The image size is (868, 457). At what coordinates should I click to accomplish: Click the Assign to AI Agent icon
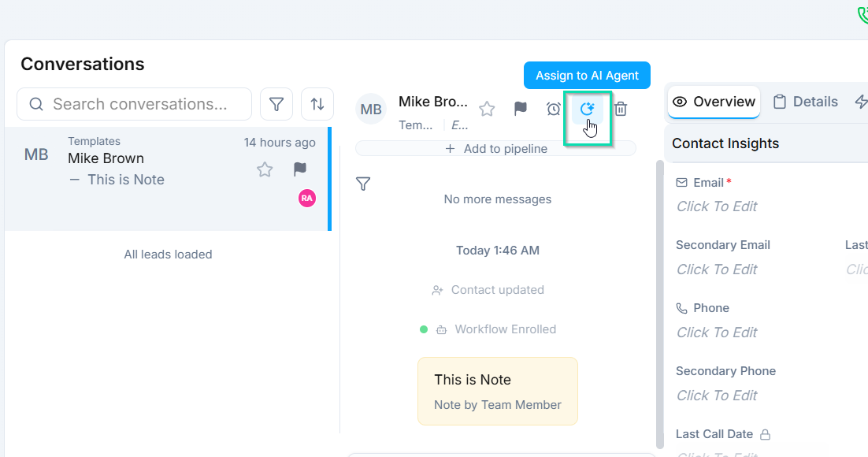coord(587,110)
